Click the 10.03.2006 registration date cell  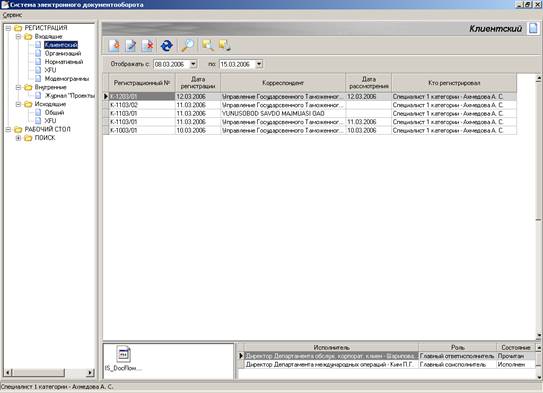click(x=198, y=131)
